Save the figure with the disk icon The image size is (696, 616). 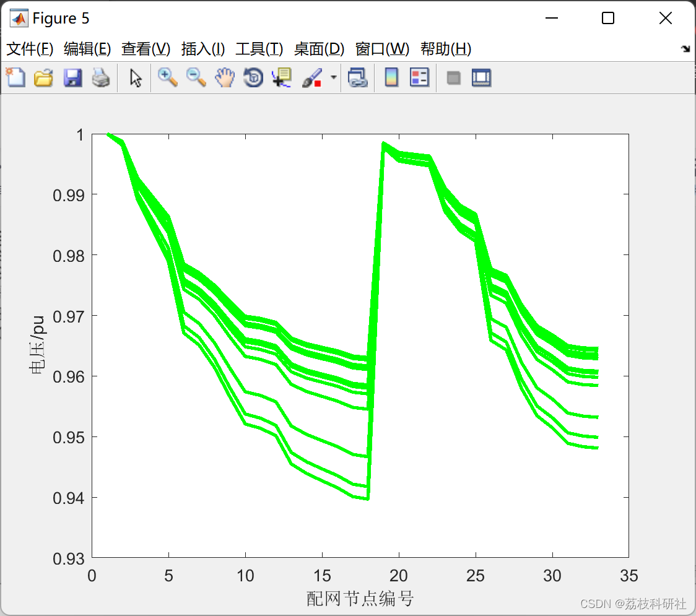point(72,77)
